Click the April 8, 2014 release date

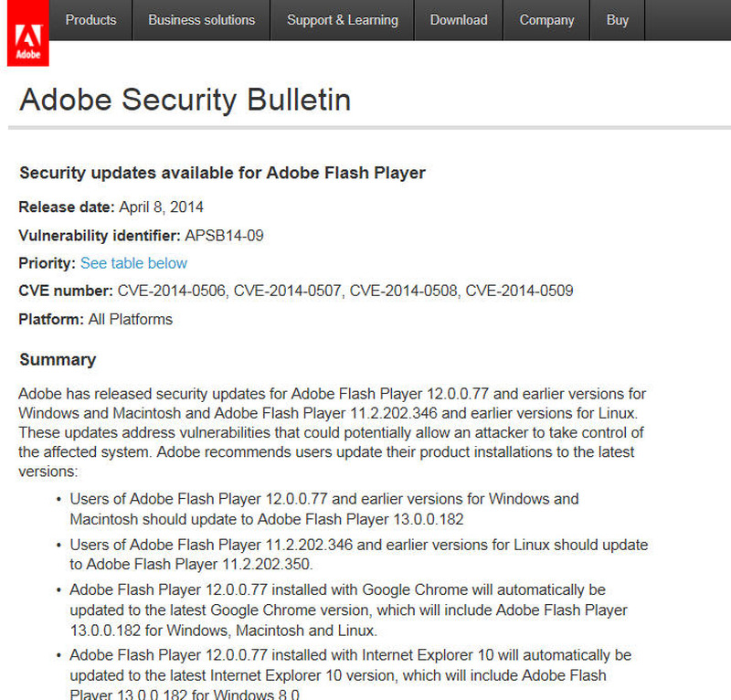point(161,207)
